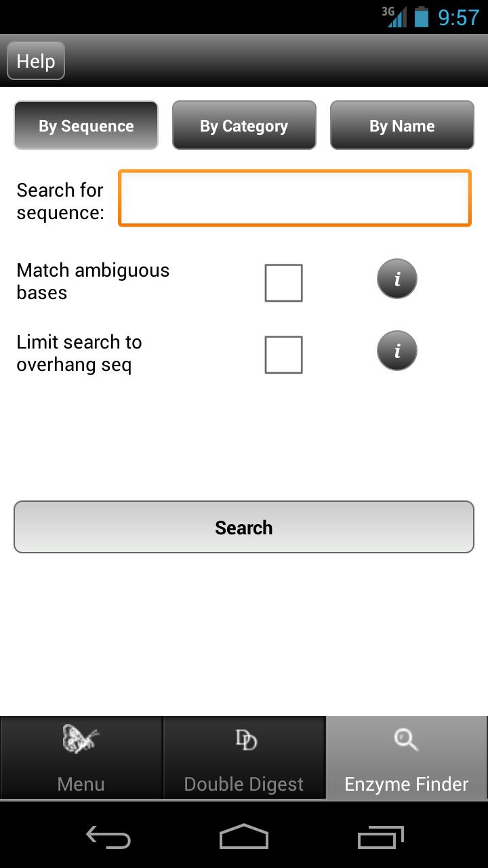Screen dimensions: 488x868
Task: Tap the 9:57 clock in status bar
Action: click(458, 17)
